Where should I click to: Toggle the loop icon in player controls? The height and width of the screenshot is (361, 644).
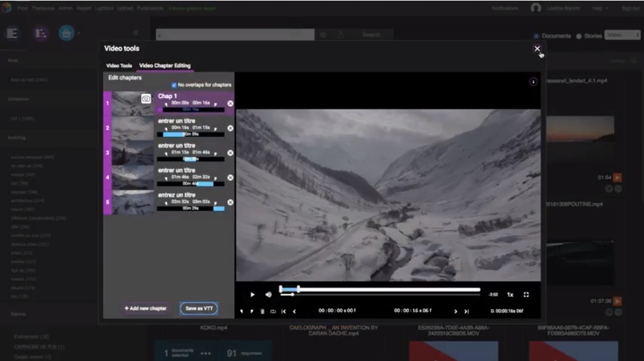(x=273, y=312)
